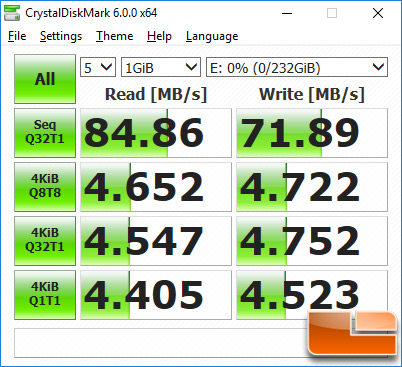Viewport: 402px width, 367px height.
Task: Run all benchmarks with the All button
Action: (x=45, y=79)
